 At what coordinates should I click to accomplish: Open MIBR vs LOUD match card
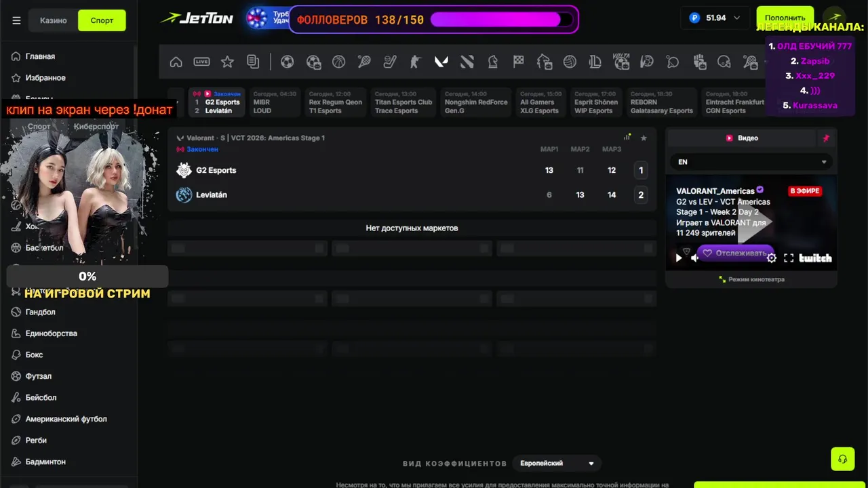pyautogui.click(x=275, y=102)
